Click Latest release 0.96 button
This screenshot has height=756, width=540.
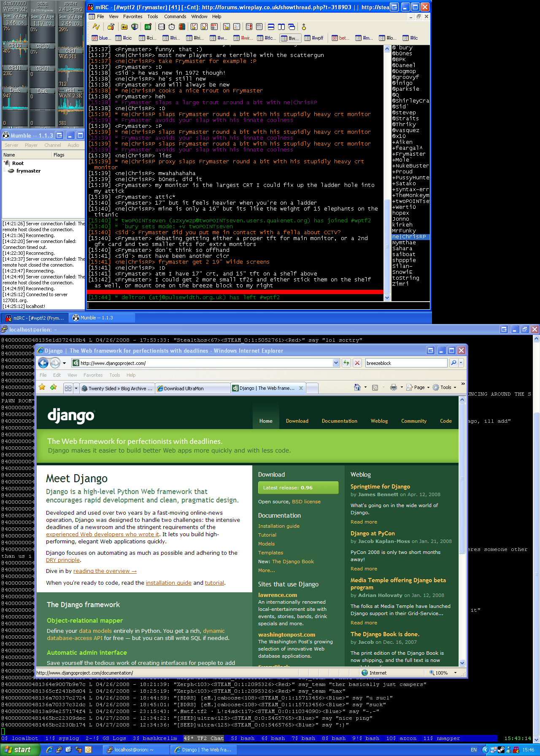[x=298, y=488]
